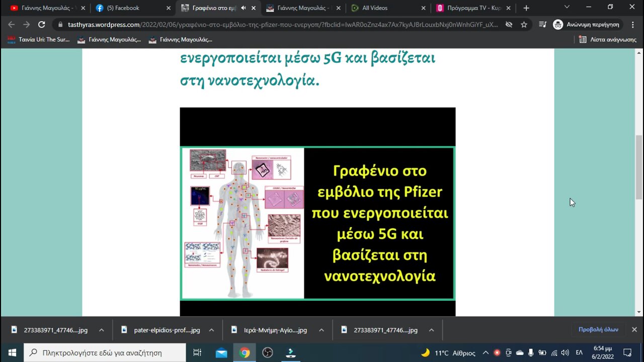Screen dimensions: 644x362
Task: Click the microphone tray icon
Action: [531, 353]
